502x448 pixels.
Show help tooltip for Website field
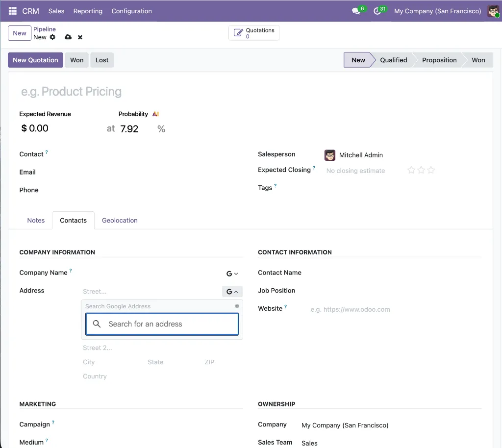point(286,306)
